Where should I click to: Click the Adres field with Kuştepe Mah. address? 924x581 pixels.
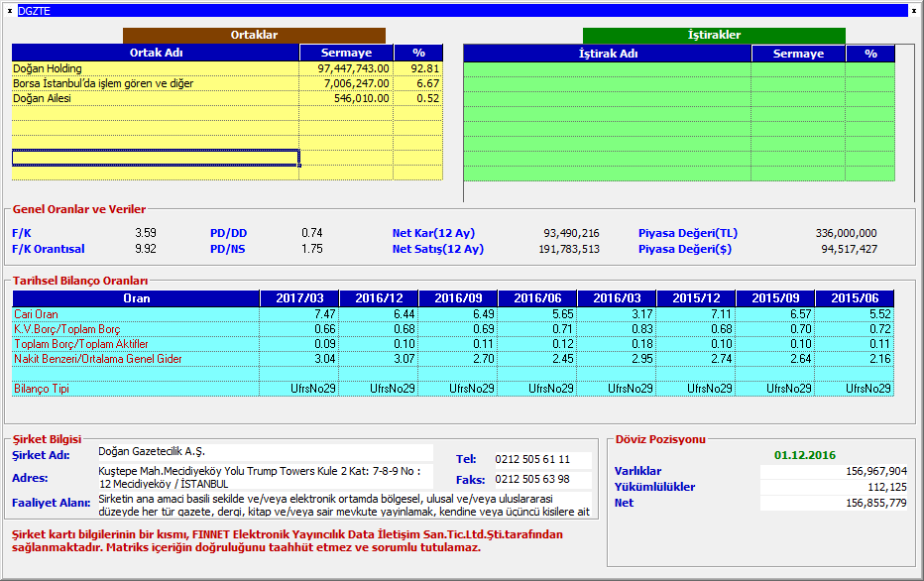tap(265, 477)
